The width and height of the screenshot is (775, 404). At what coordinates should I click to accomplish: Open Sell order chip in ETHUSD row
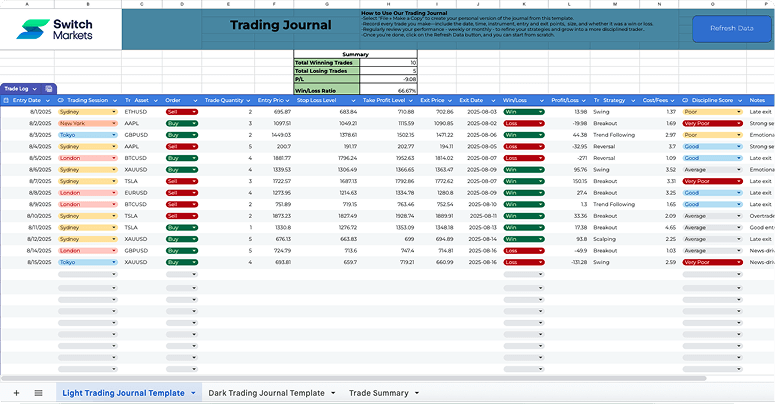(195, 112)
